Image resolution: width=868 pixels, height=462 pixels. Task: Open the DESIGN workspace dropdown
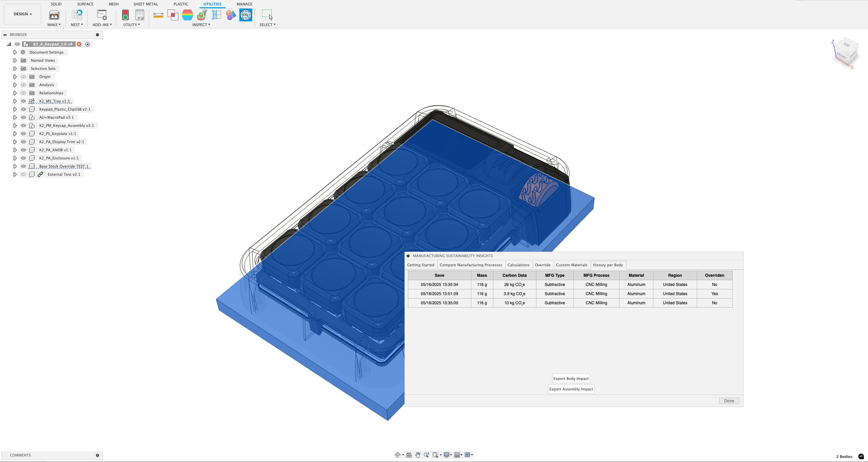[22, 14]
